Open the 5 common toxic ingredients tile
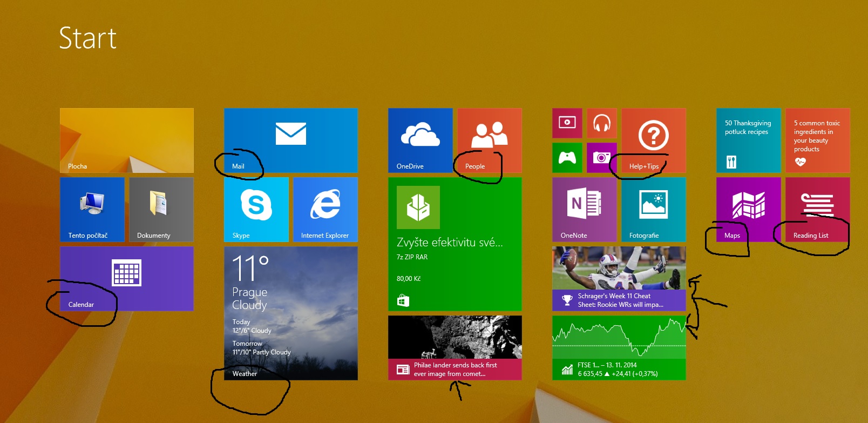 [818, 140]
